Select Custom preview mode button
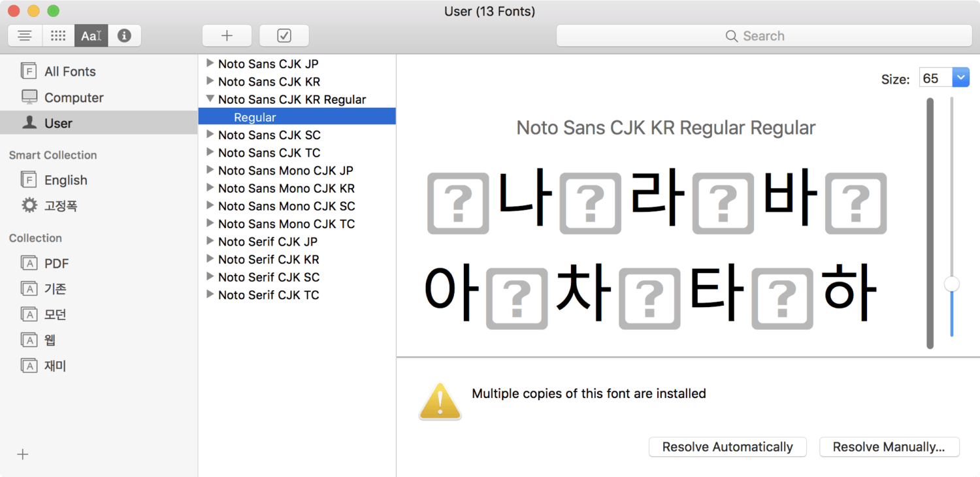The image size is (980, 477). pos(91,36)
